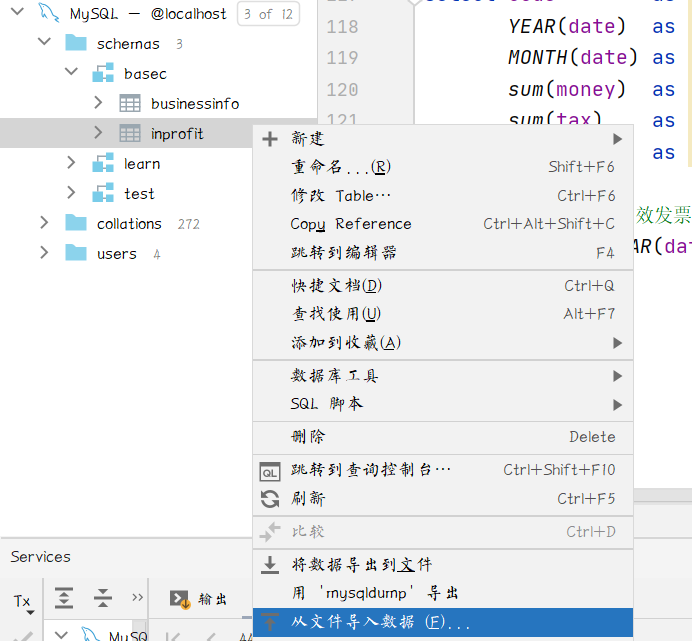Select 修改 Table… menu entry
692x641 pixels.
tap(443, 196)
